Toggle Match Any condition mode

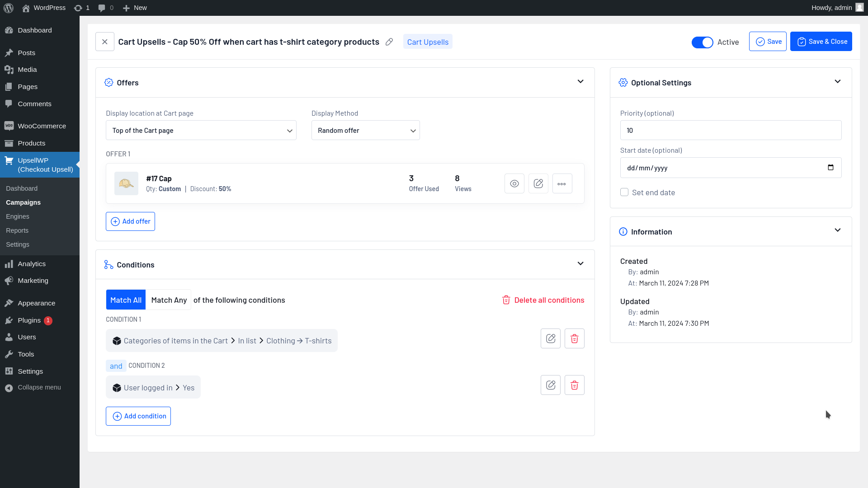pos(169,300)
